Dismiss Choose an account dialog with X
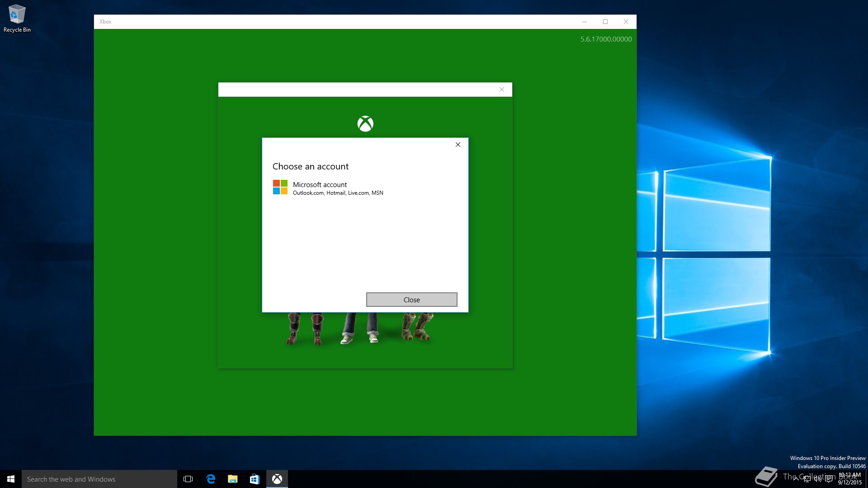The width and height of the screenshot is (868, 488). pos(458,145)
